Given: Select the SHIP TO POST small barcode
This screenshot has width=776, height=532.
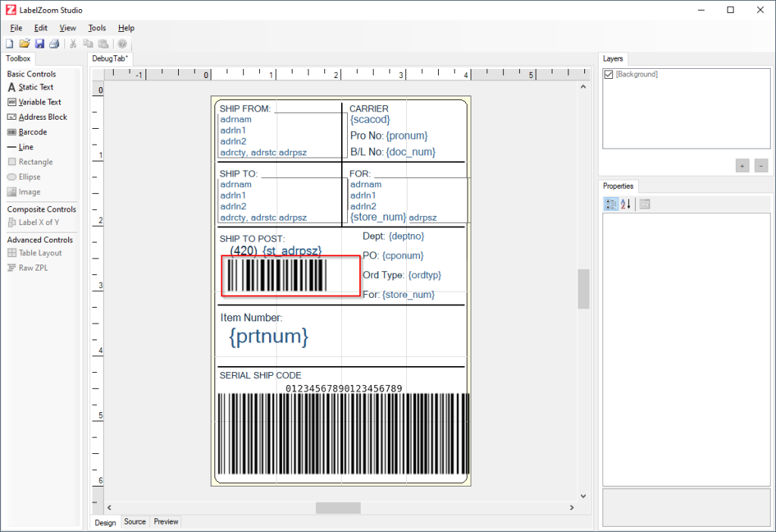Looking at the screenshot, I should pyautogui.click(x=277, y=275).
